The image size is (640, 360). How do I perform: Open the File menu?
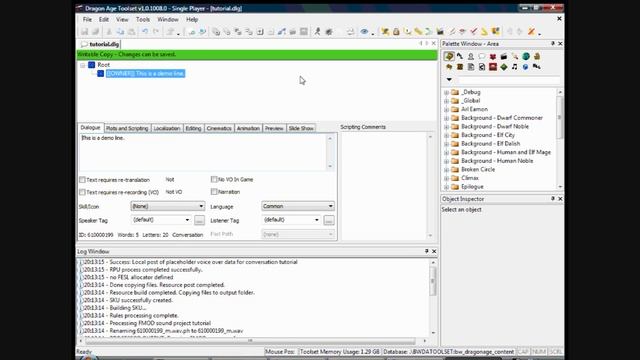coord(87,19)
